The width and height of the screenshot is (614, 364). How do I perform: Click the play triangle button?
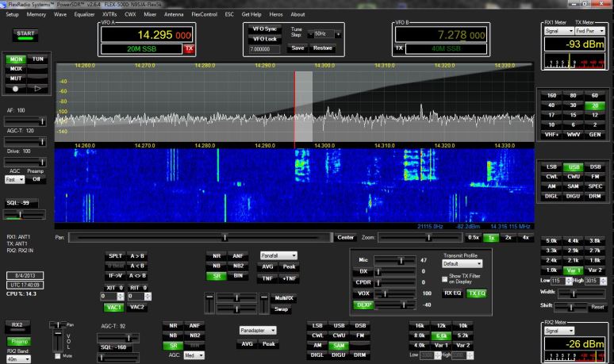coord(37,89)
